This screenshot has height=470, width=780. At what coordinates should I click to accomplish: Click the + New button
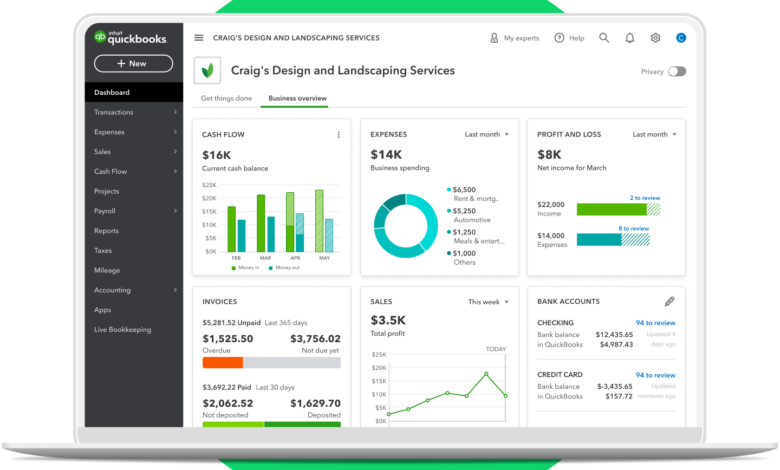click(x=133, y=64)
